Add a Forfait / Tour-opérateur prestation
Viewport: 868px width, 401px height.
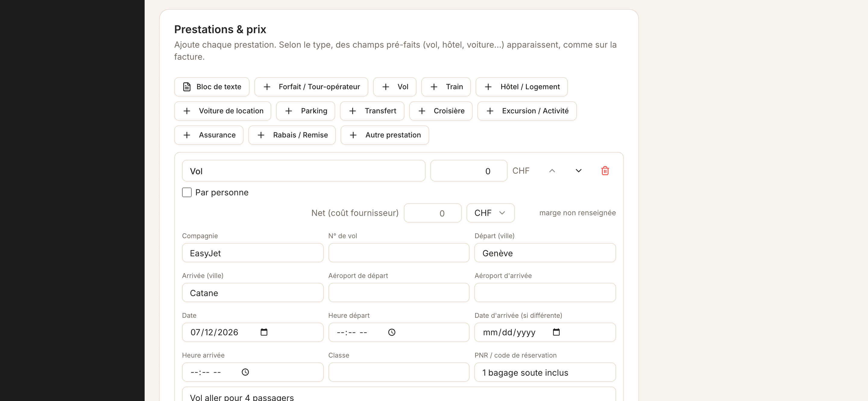click(311, 87)
